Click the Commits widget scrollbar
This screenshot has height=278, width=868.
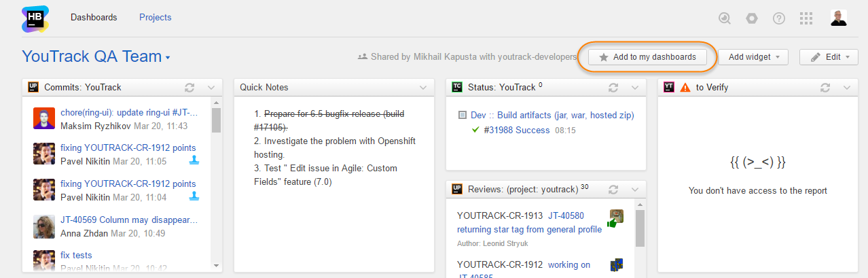click(217, 121)
